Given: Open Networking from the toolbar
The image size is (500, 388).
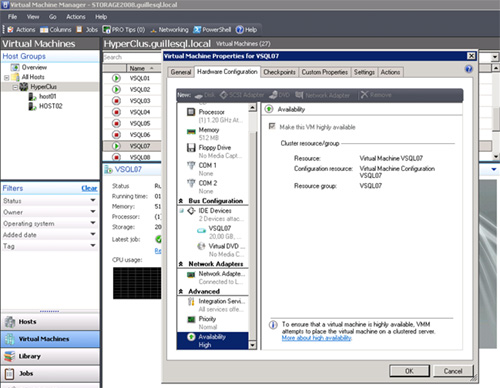Looking at the screenshot, I should (169, 30).
